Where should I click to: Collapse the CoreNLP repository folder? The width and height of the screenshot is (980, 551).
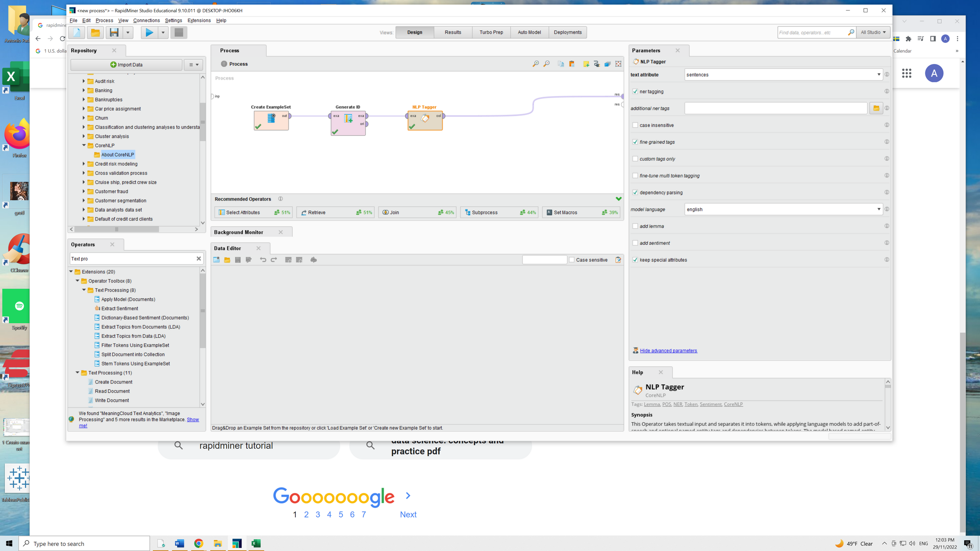click(84, 145)
